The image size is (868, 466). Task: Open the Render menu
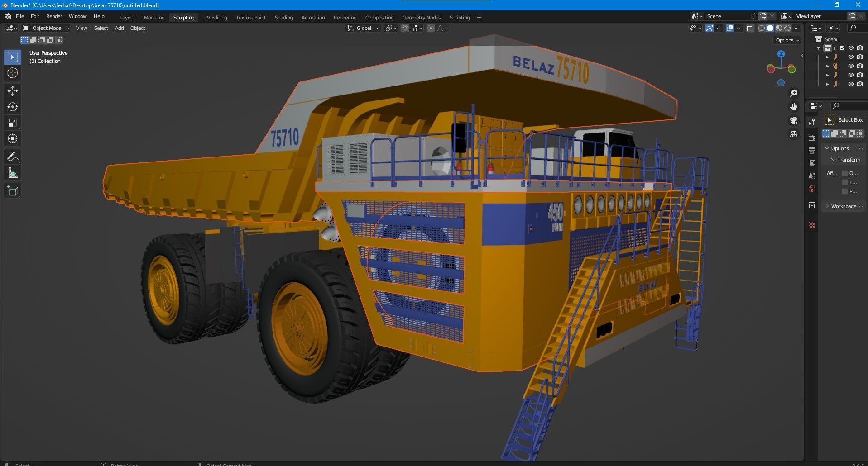click(54, 16)
